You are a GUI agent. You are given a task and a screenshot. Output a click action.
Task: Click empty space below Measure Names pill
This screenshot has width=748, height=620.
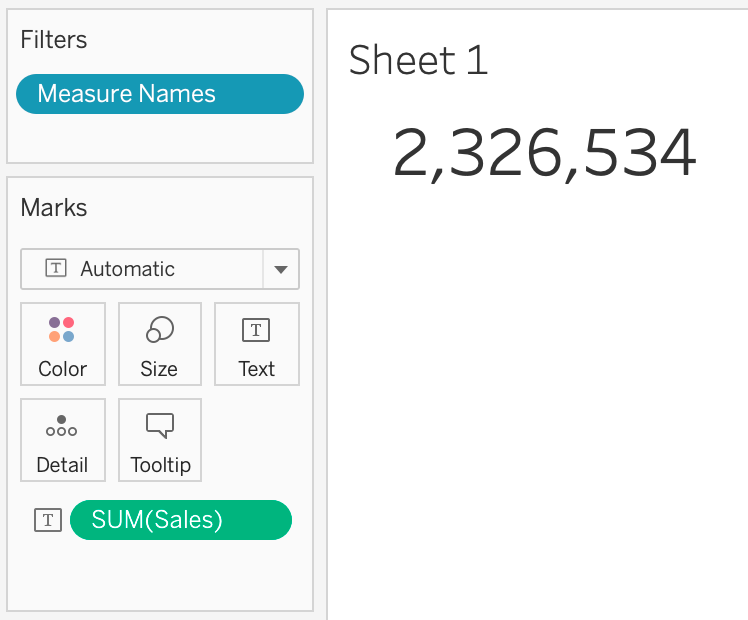(x=160, y=138)
